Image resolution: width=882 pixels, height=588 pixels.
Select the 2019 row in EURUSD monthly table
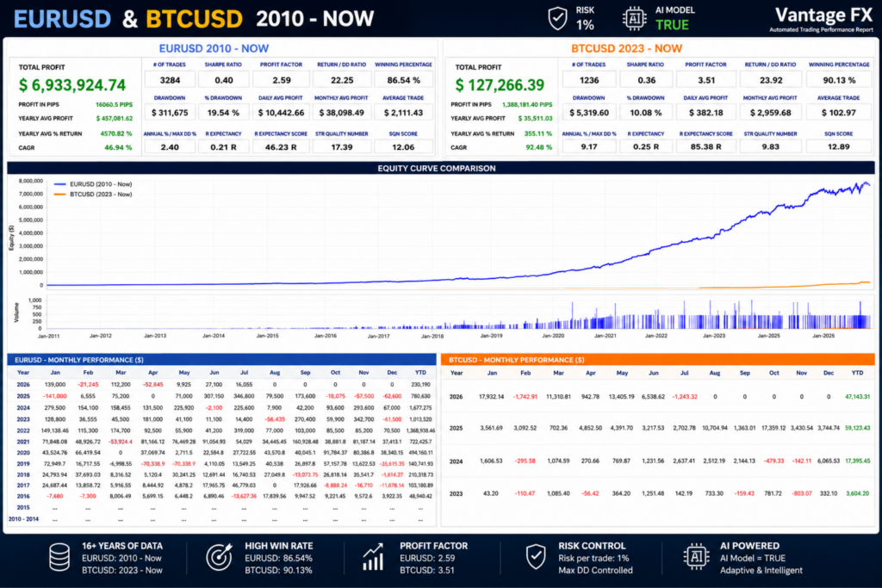pos(221,464)
